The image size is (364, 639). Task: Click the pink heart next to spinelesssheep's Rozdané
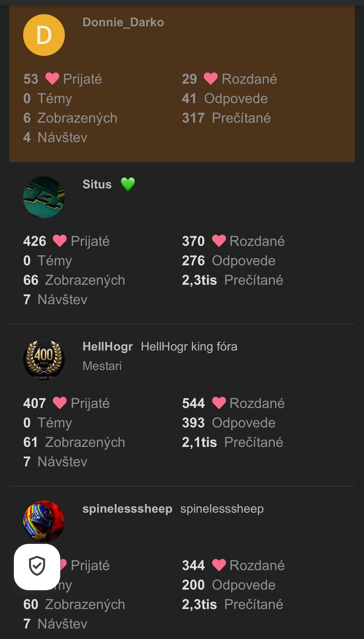(219, 565)
